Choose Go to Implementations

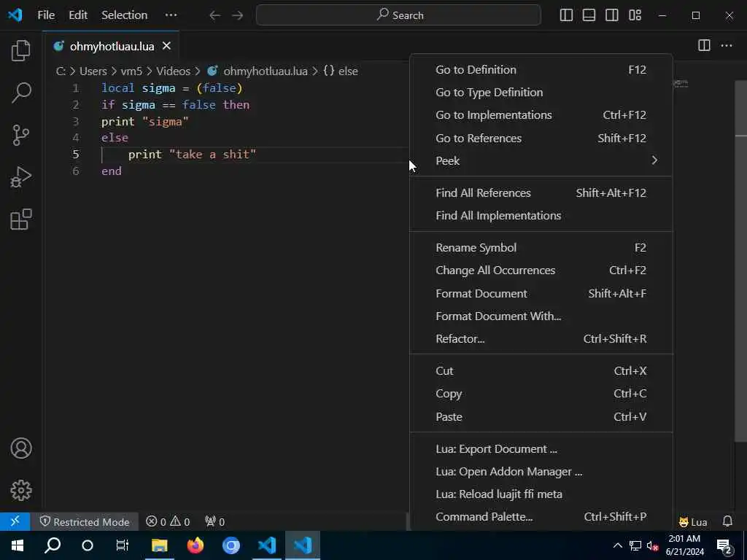click(541, 115)
